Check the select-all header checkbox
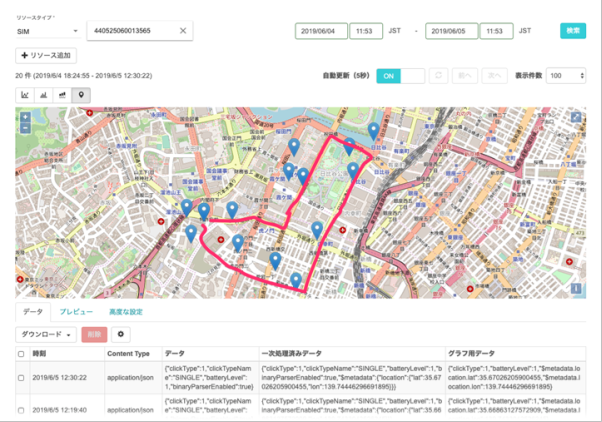This screenshot has width=602, height=422. (x=22, y=354)
